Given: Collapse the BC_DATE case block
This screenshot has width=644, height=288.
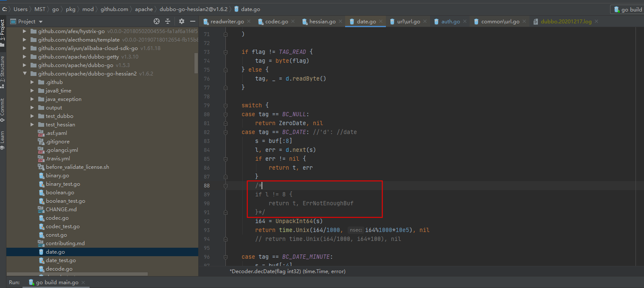Looking at the screenshot, I should (225, 132).
